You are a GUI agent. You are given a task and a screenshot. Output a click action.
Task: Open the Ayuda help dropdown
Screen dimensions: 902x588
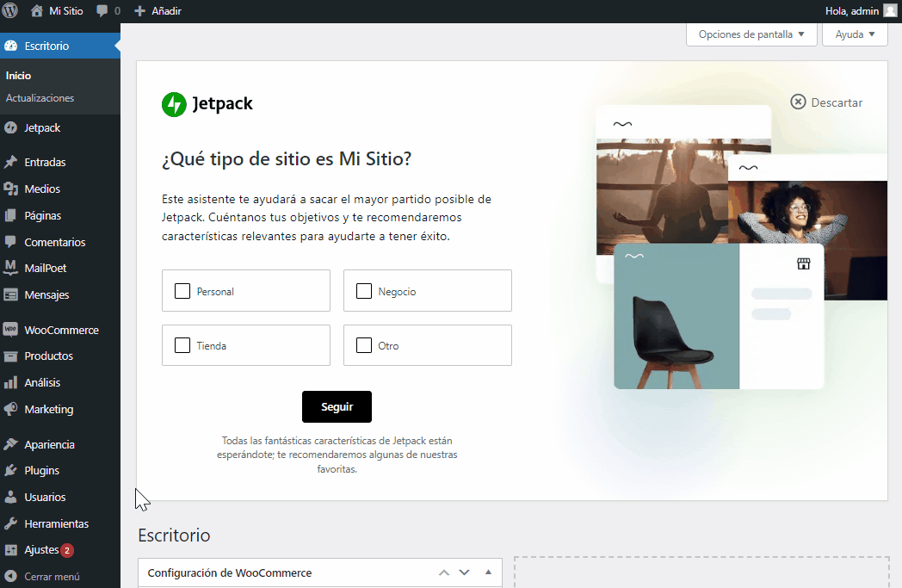click(855, 34)
